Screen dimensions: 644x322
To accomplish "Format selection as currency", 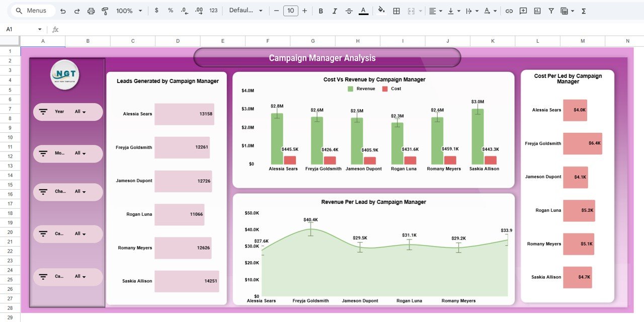I will point(156,10).
